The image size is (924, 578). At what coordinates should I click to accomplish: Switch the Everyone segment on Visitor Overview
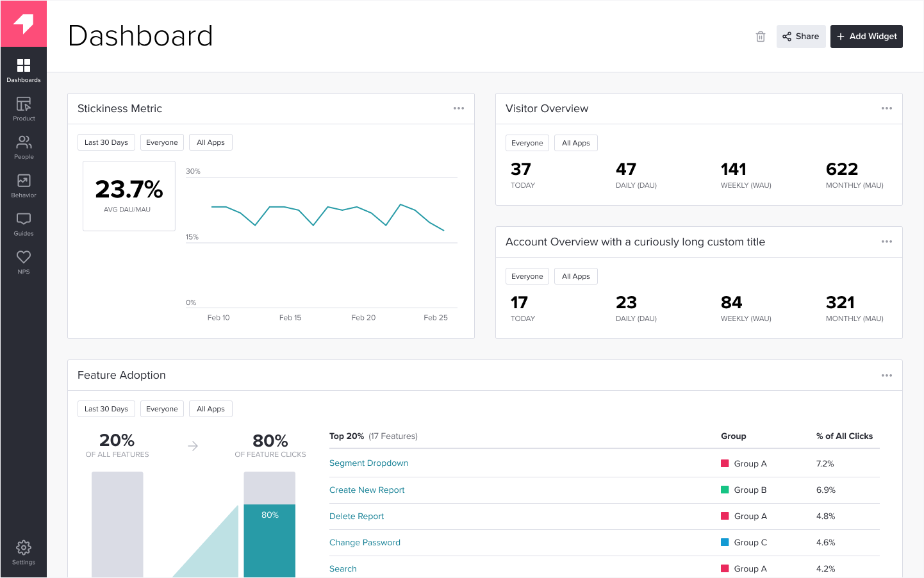(x=527, y=142)
